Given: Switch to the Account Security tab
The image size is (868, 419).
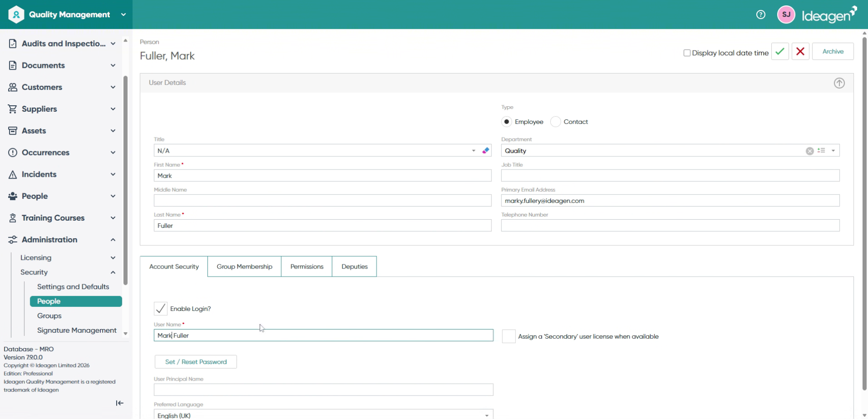Looking at the screenshot, I should [x=174, y=267].
